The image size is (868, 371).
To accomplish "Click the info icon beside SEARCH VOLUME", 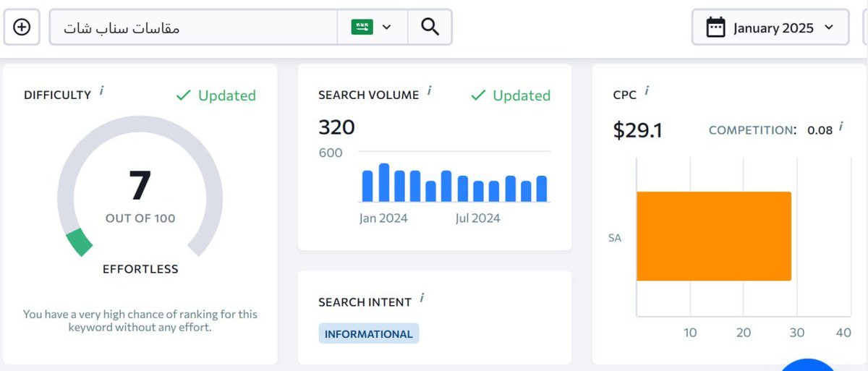I will tap(429, 91).
